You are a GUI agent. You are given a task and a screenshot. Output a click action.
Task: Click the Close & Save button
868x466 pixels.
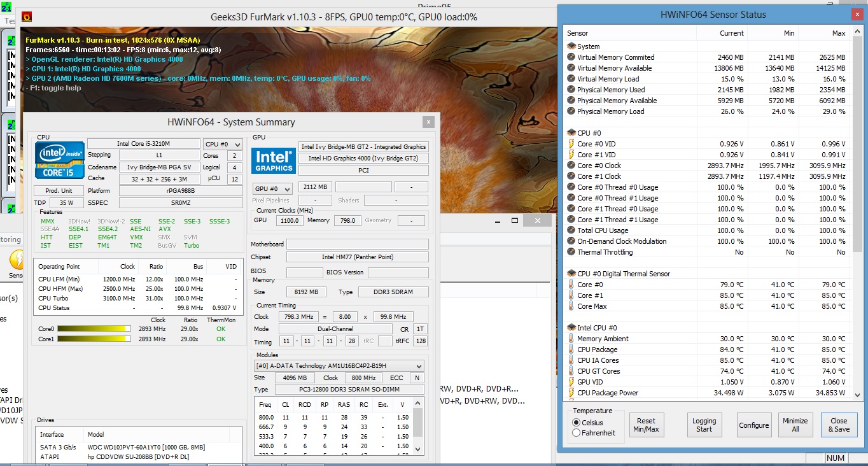point(839,425)
